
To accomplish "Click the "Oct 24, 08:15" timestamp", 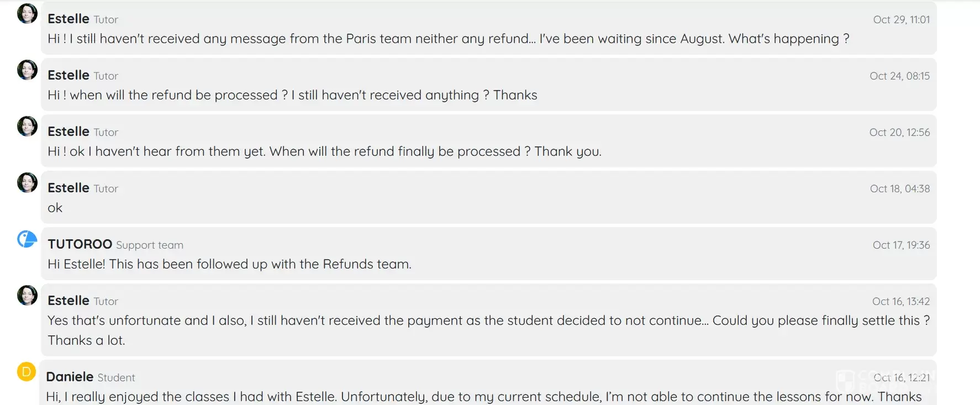I will tap(899, 76).
